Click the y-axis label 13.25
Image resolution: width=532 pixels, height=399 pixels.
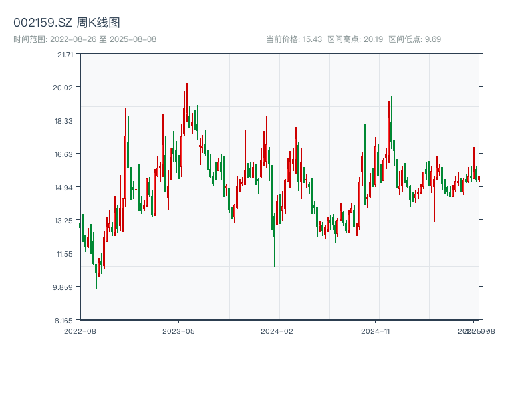(63, 221)
